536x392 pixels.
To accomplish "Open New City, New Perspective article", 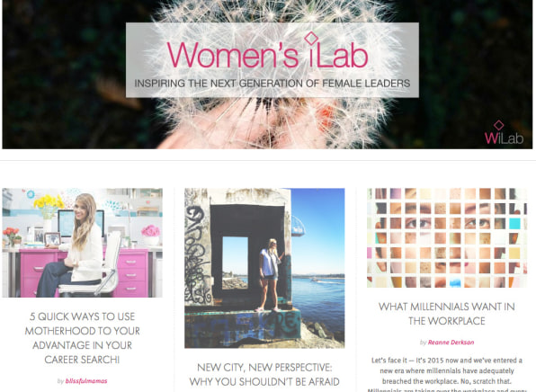I will click(x=264, y=375).
